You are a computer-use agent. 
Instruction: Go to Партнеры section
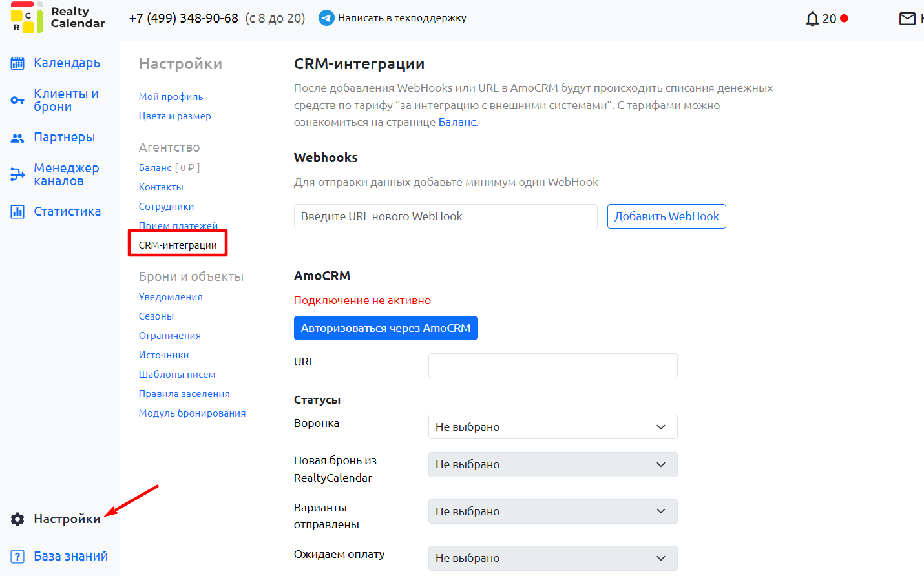point(65,137)
